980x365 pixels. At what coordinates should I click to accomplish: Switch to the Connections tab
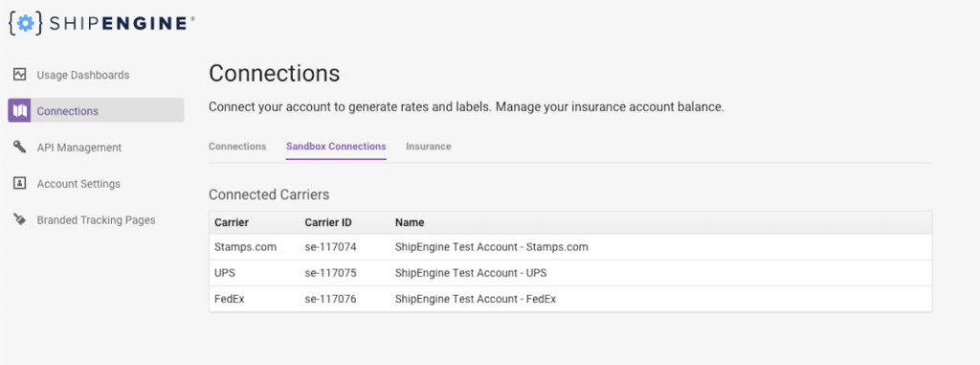(237, 147)
